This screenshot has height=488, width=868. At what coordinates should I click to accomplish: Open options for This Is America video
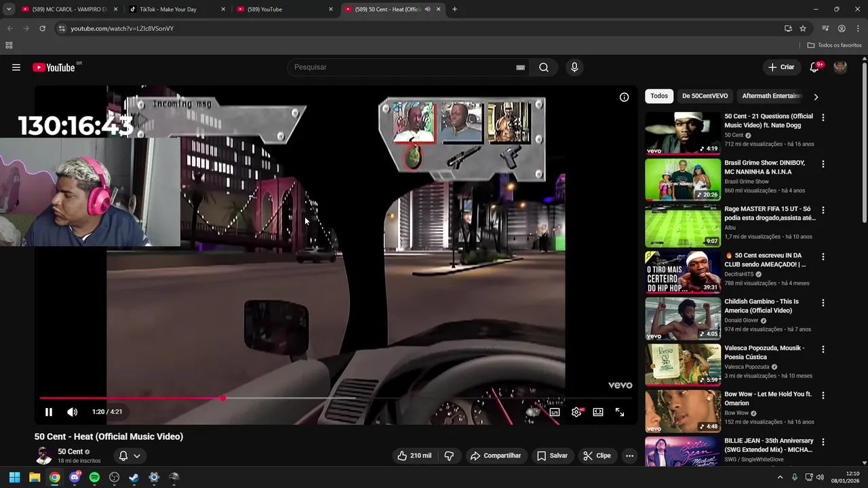tap(823, 303)
